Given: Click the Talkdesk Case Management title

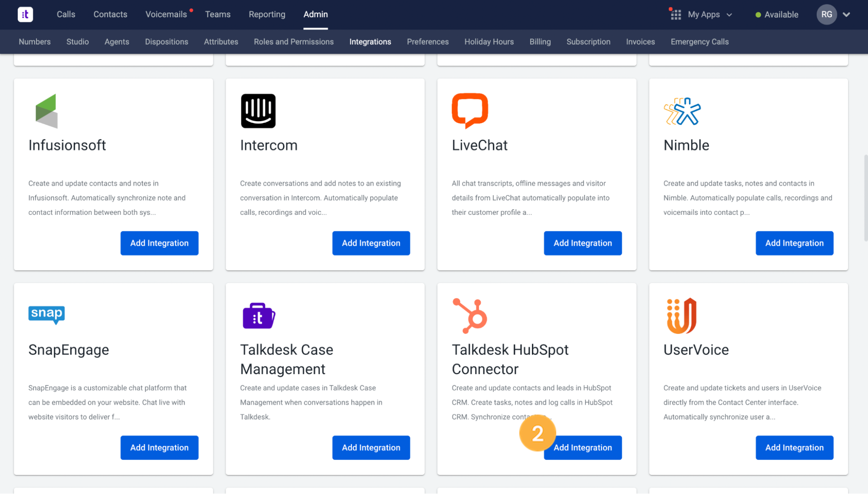Looking at the screenshot, I should [x=287, y=359].
